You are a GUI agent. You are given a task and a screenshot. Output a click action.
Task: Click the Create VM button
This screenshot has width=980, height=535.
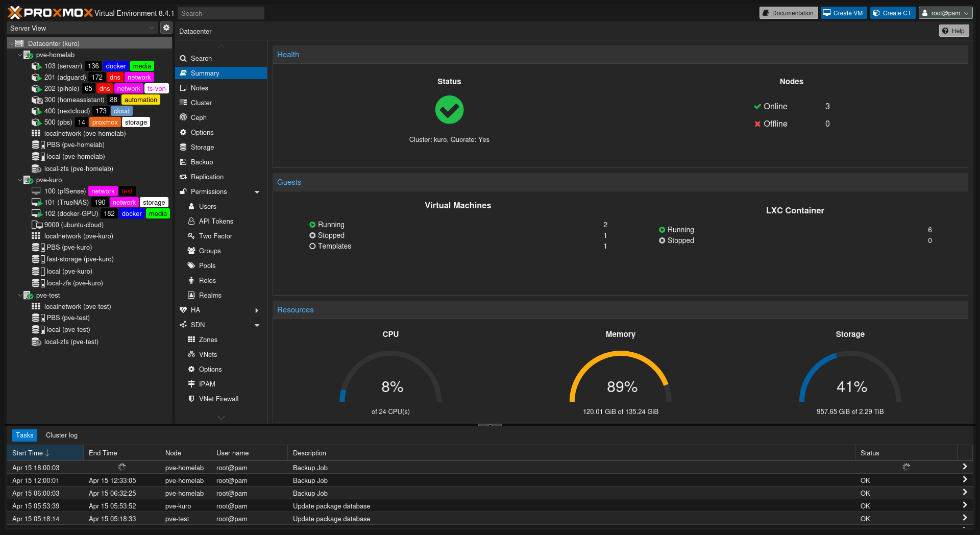[843, 13]
